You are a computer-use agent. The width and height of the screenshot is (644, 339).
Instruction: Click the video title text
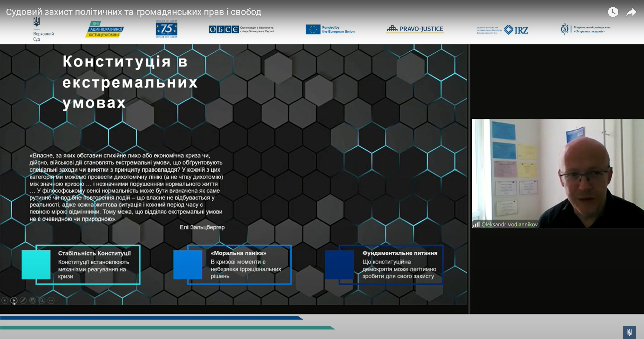click(x=133, y=12)
